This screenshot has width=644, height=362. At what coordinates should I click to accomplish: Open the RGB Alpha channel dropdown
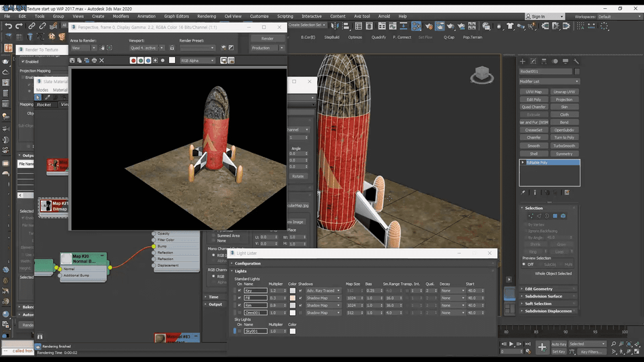197,60
